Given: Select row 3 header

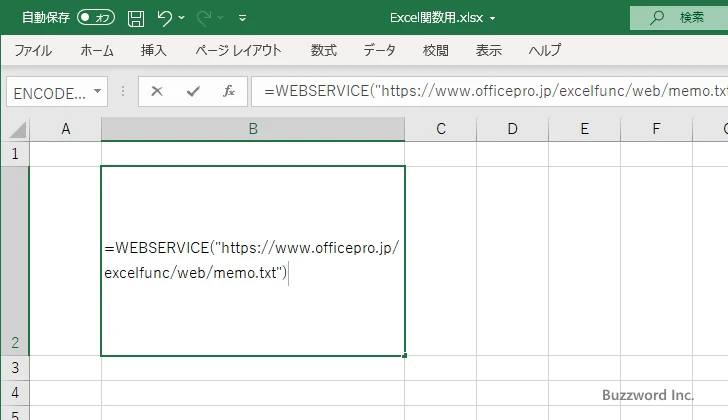Looking at the screenshot, I should 15,368.
